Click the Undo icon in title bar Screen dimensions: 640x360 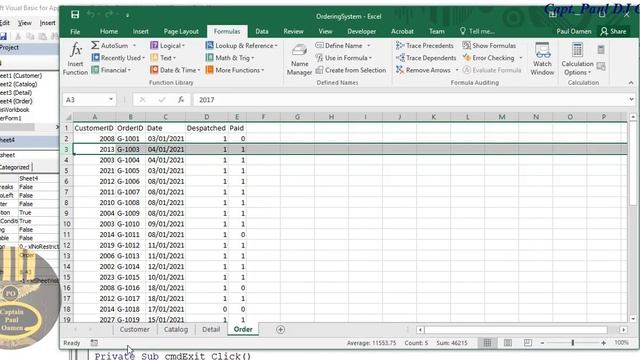click(91, 15)
